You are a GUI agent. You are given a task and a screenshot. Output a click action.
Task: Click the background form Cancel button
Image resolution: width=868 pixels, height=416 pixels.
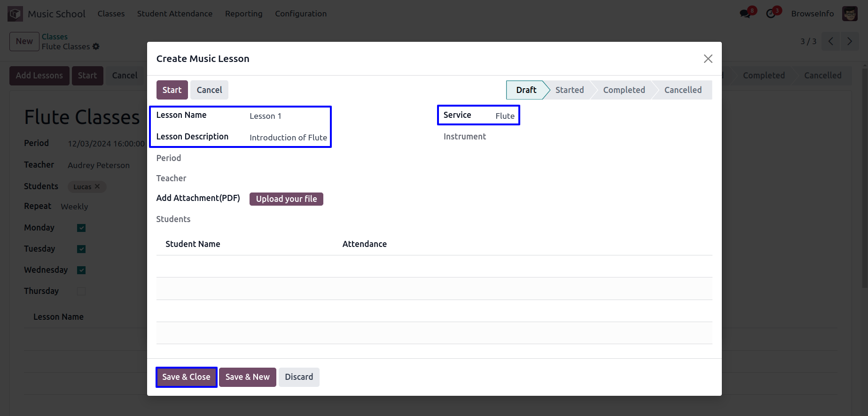(x=125, y=76)
